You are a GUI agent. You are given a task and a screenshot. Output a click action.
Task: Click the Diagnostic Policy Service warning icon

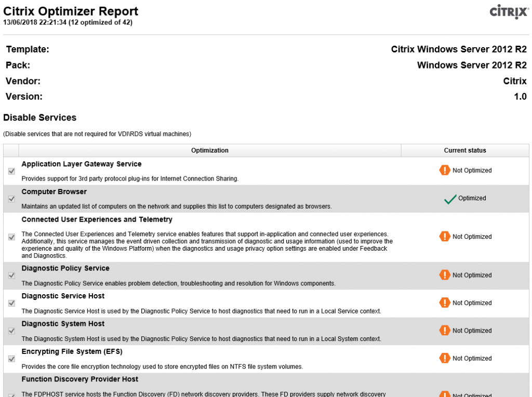click(x=444, y=275)
